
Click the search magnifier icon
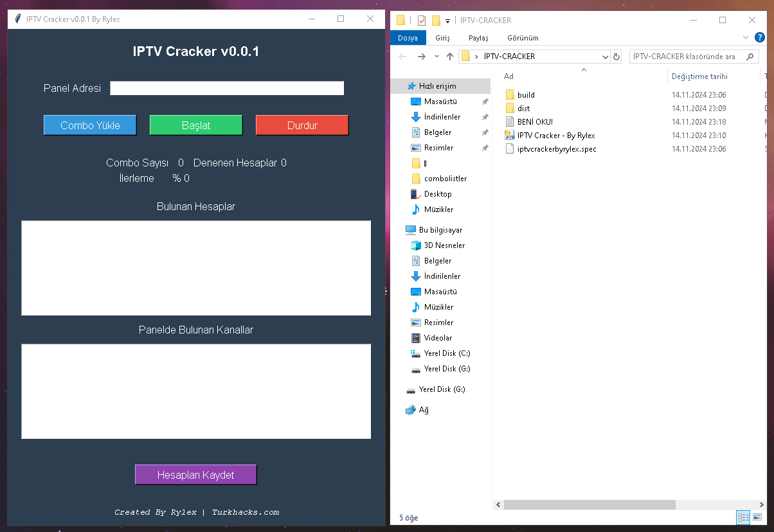[750, 57]
